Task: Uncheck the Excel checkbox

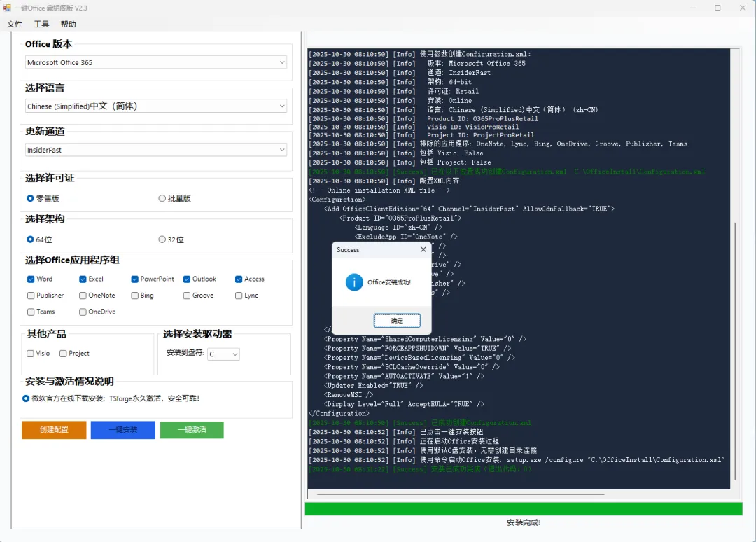Action: tap(83, 279)
